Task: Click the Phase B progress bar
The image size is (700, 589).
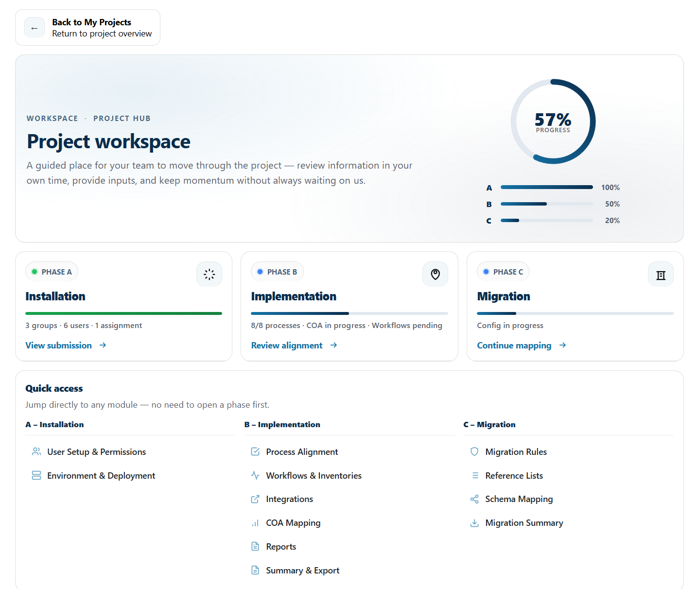Action: (349, 313)
